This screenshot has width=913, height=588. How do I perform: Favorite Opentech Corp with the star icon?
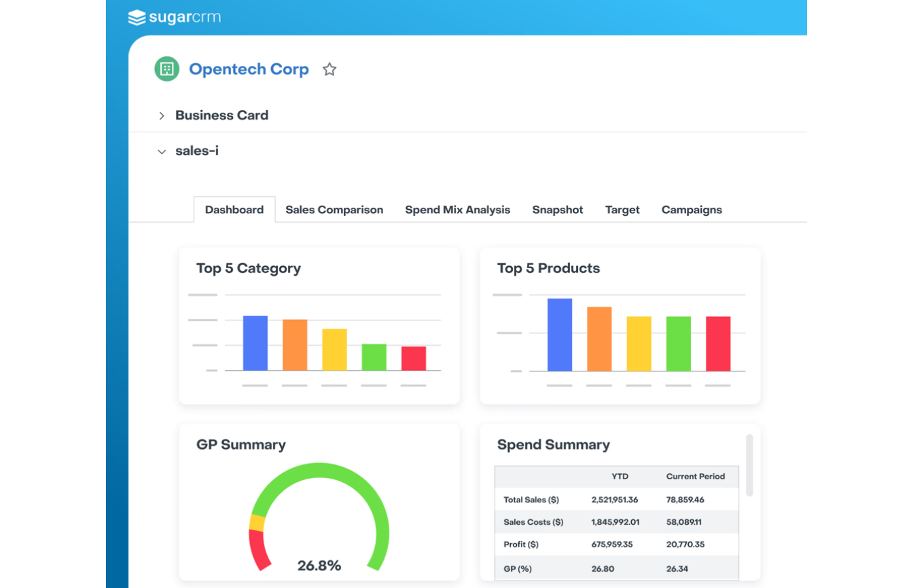(329, 69)
